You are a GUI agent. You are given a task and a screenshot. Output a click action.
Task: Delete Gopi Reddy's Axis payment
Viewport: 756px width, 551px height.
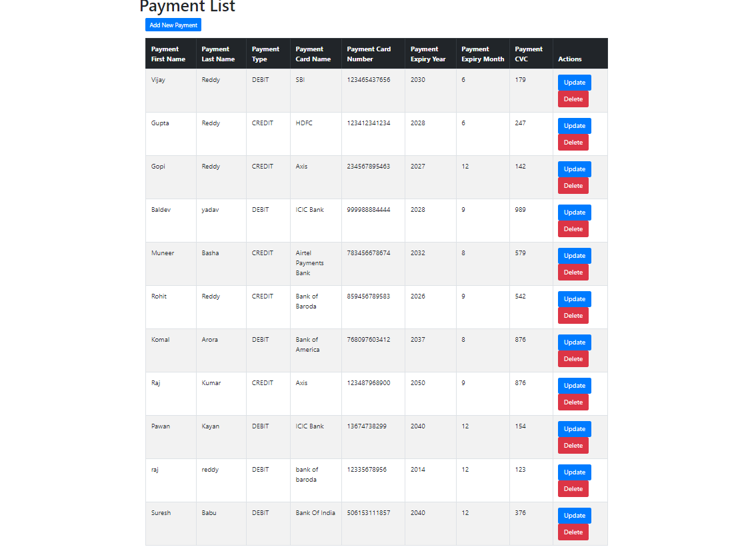(x=573, y=186)
